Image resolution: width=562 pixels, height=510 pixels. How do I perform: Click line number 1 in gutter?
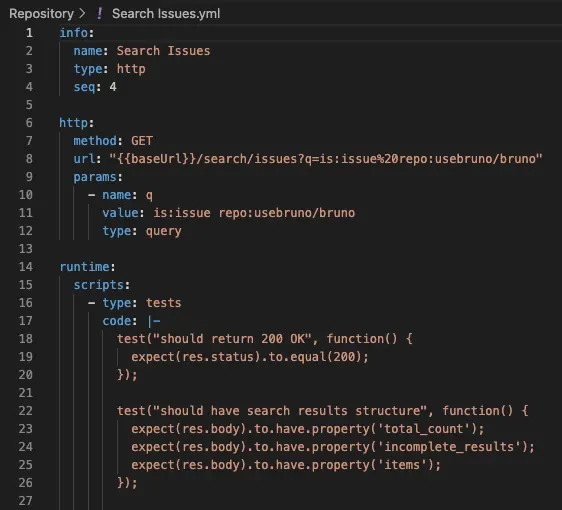(29, 33)
